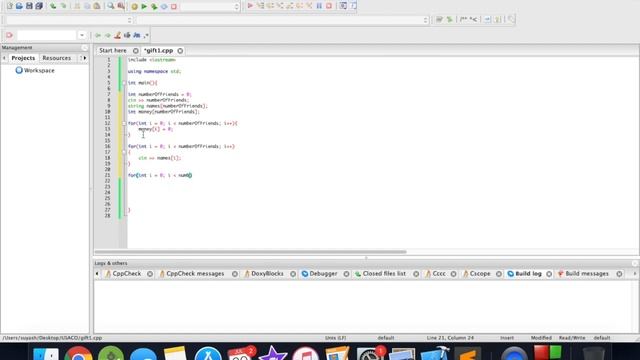
Task: Click the debugger Various info icon
Action: 353,6
